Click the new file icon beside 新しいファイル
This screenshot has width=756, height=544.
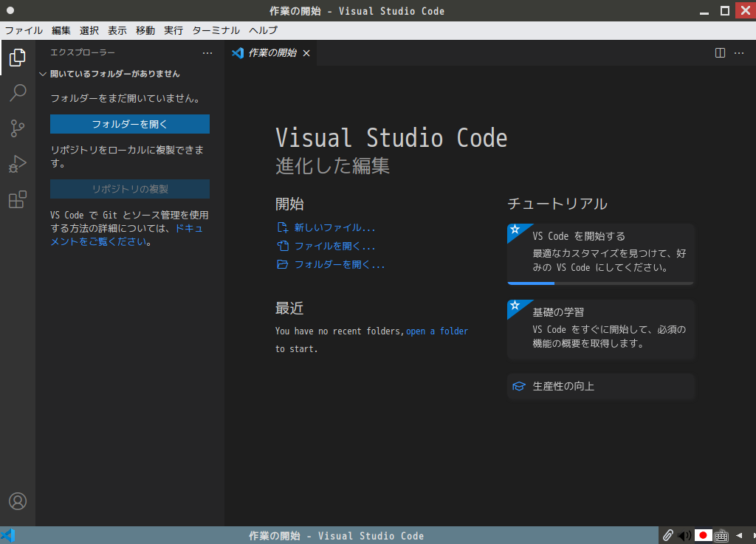pyautogui.click(x=283, y=227)
